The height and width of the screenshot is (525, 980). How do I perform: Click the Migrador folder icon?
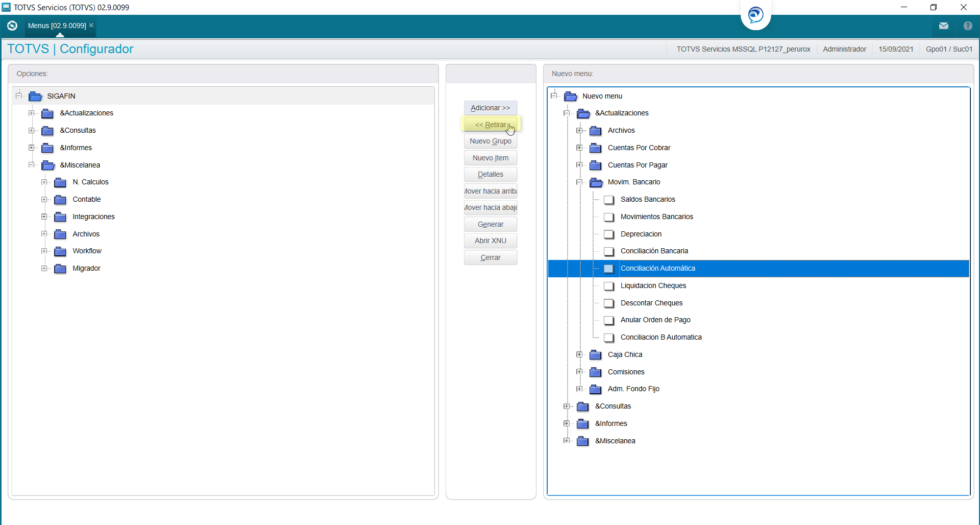point(60,269)
